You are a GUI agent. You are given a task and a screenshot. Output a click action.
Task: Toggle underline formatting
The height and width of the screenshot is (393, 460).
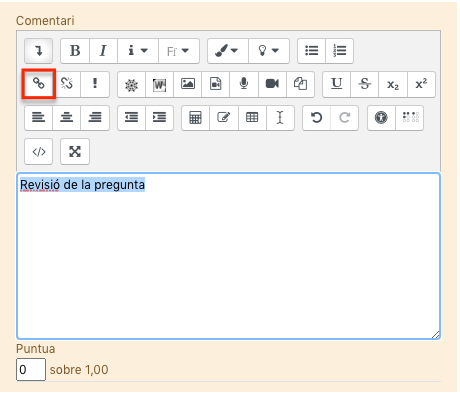coord(337,84)
